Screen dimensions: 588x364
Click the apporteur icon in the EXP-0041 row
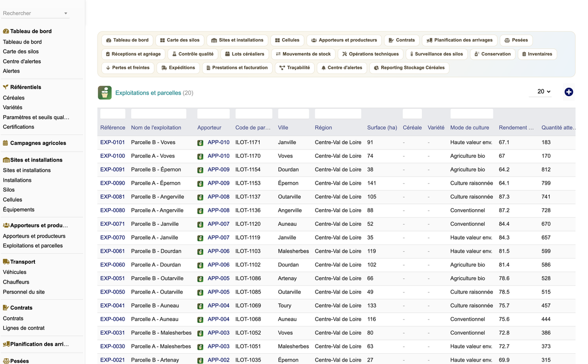pos(200,306)
